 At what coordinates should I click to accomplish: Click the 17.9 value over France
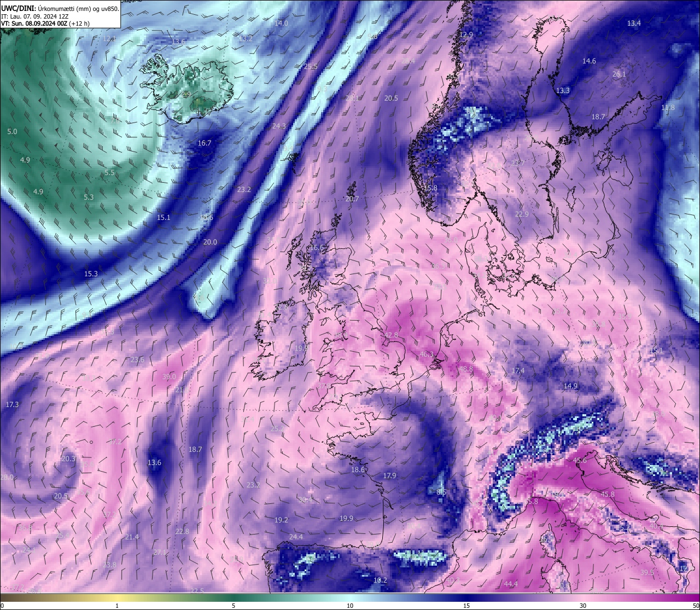click(x=389, y=477)
